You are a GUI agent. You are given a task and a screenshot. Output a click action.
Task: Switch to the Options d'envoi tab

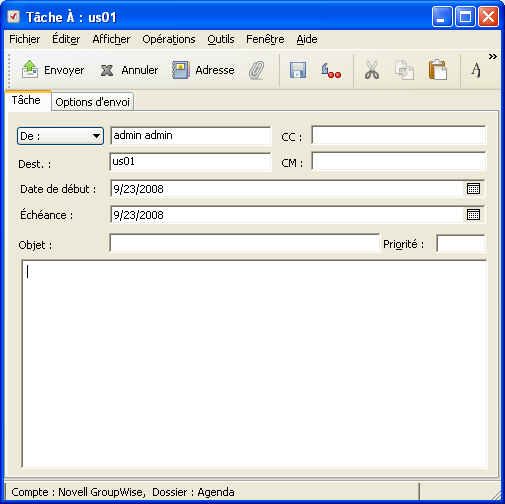point(92,102)
